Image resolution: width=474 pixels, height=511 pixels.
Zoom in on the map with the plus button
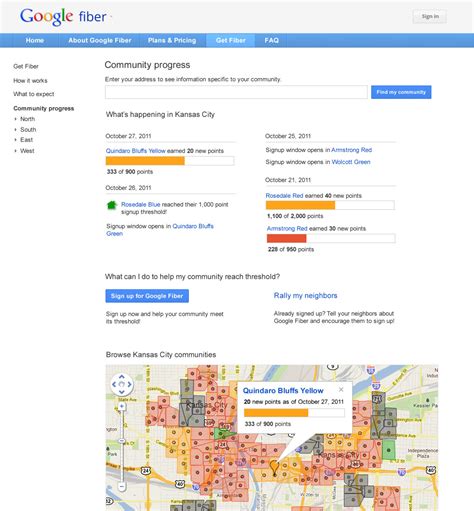click(x=122, y=406)
